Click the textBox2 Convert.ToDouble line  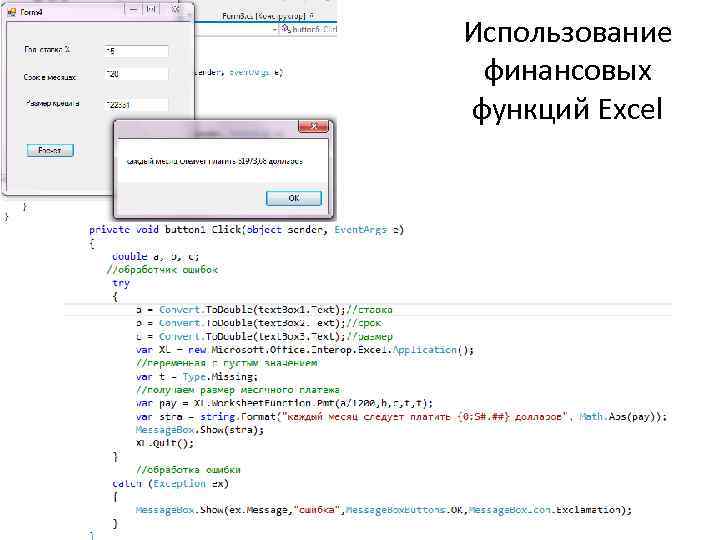pyautogui.click(x=259, y=323)
